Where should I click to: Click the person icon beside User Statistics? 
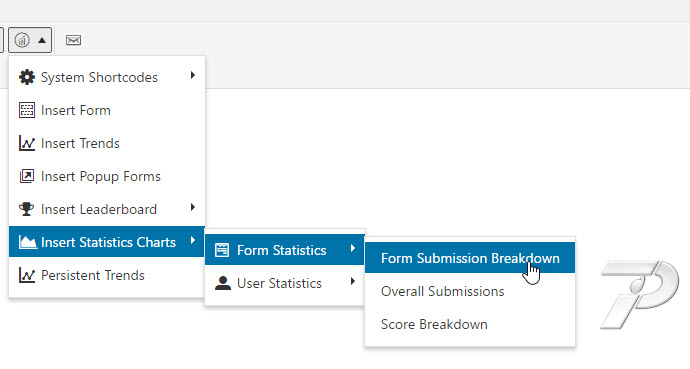click(x=223, y=283)
